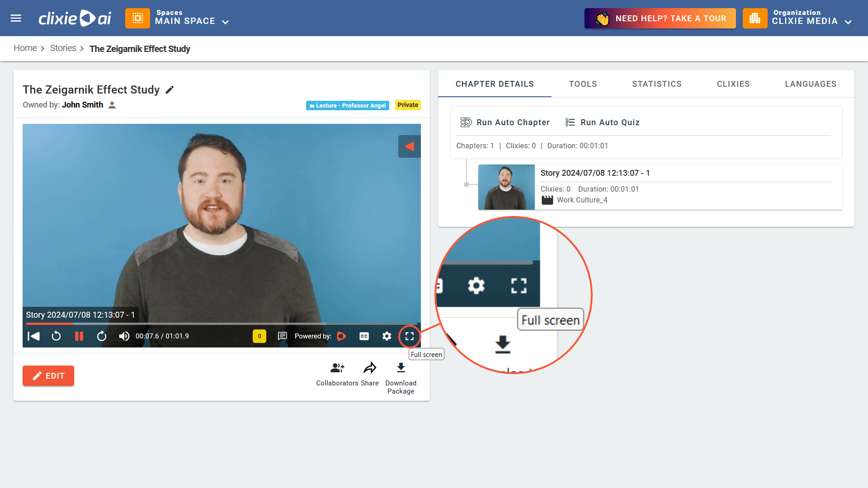Switch to Tools tab

[x=583, y=84]
